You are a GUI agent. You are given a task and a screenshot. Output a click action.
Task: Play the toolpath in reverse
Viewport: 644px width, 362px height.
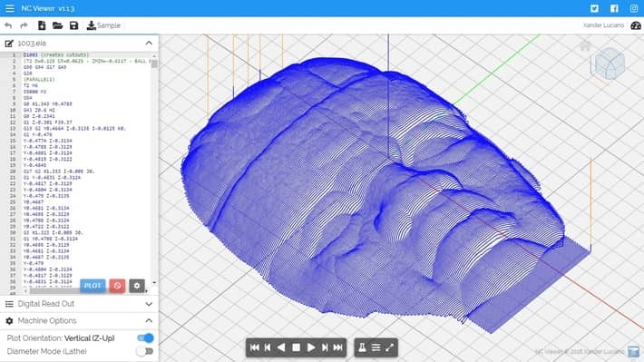[x=281, y=347]
